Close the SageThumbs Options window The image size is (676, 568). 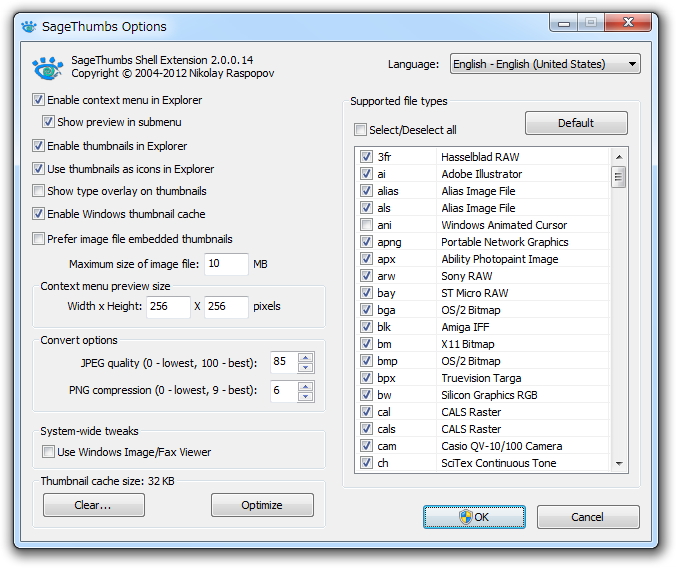(x=628, y=22)
